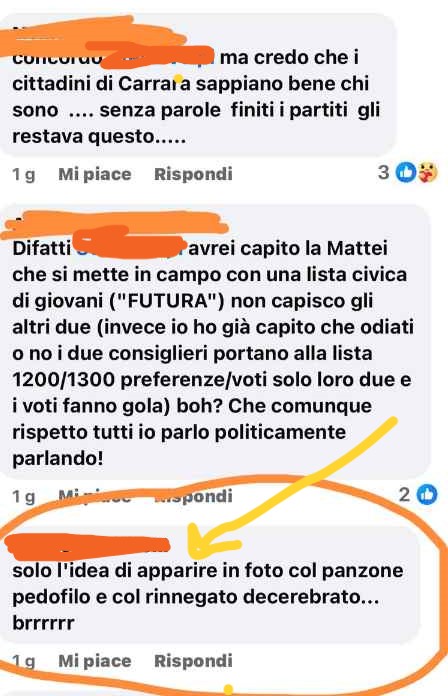Open the reaction count "2" list
Screen dimensions: 448x696
click(x=404, y=494)
